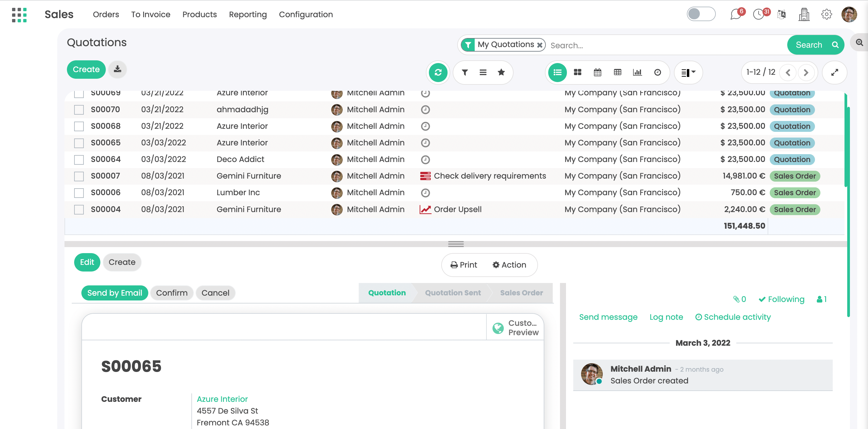Show the graph view
This screenshot has width=868, height=429.
(637, 72)
